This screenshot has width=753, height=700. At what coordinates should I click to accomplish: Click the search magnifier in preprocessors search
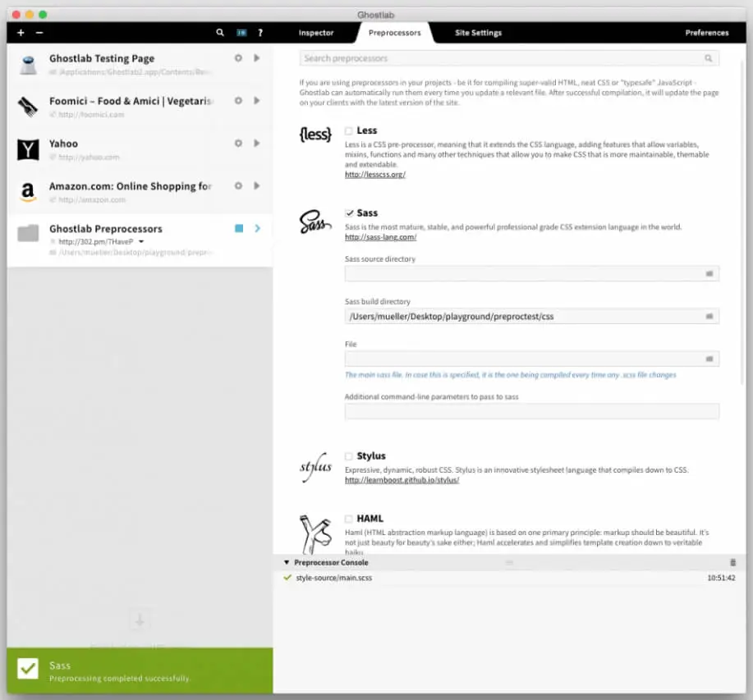tap(709, 58)
